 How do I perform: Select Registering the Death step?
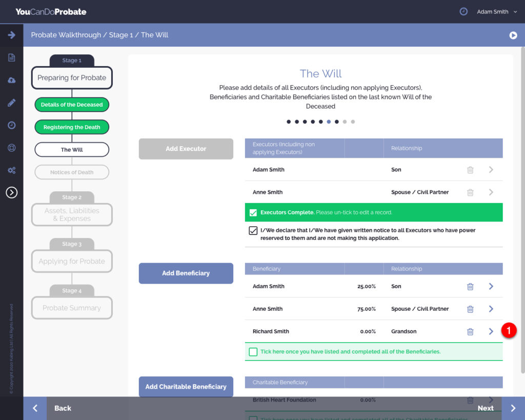click(72, 127)
